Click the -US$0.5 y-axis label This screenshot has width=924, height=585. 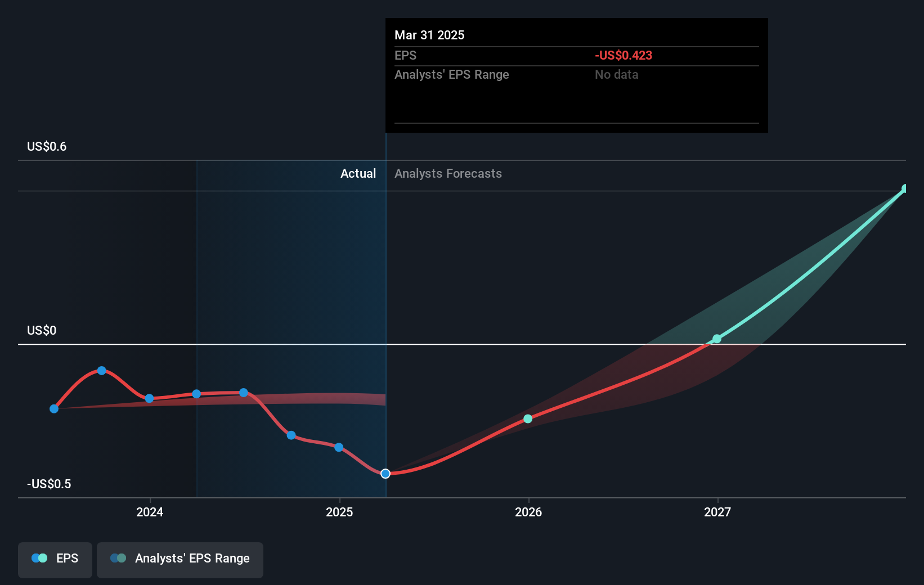[49, 484]
